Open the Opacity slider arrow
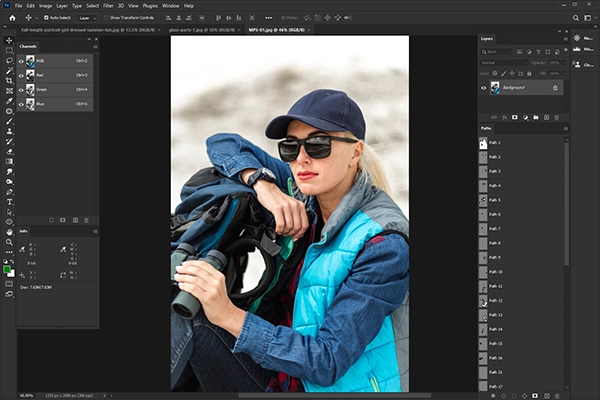The image size is (600, 400). click(x=564, y=62)
